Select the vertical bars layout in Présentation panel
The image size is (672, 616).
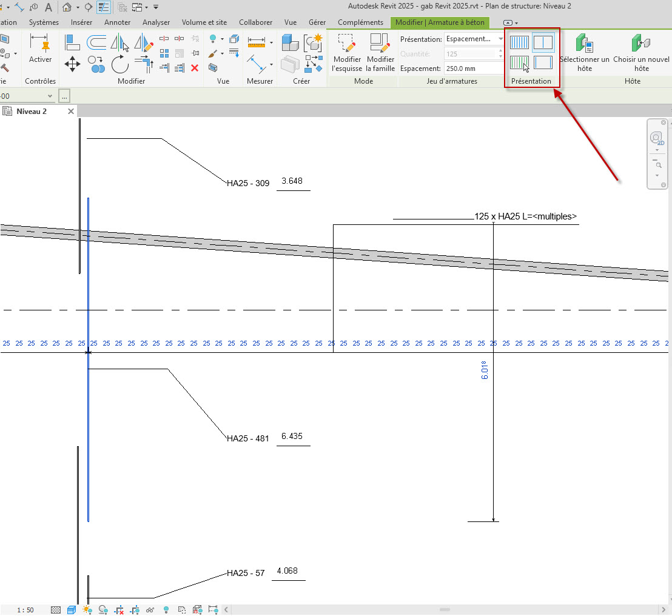click(519, 42)
